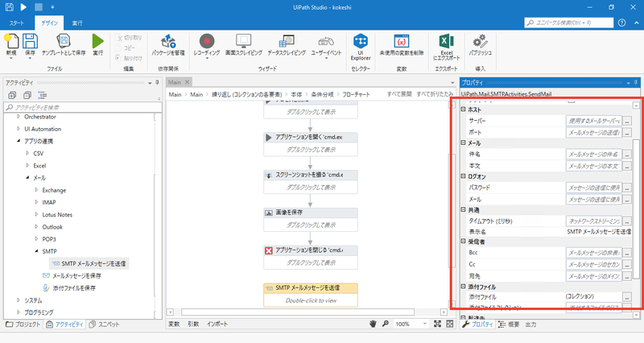Click Cut (切り取り) in ribbon
The height and width of the screenshot is (343, 644).
[x=129, y=38]
